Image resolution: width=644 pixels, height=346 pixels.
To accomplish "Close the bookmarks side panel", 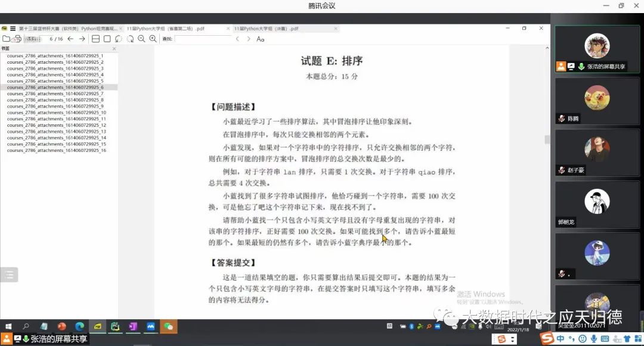I will 114,48.
